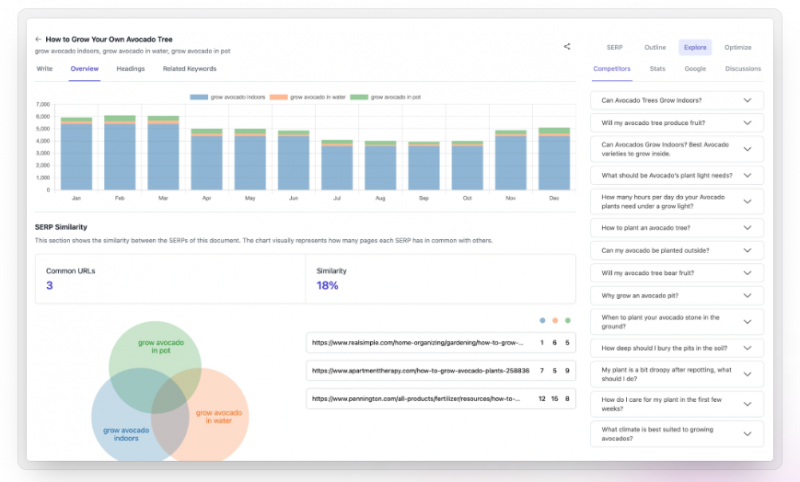Select the SERP tab in right panel
800x482 pixels.
click(x=614, y=47)
